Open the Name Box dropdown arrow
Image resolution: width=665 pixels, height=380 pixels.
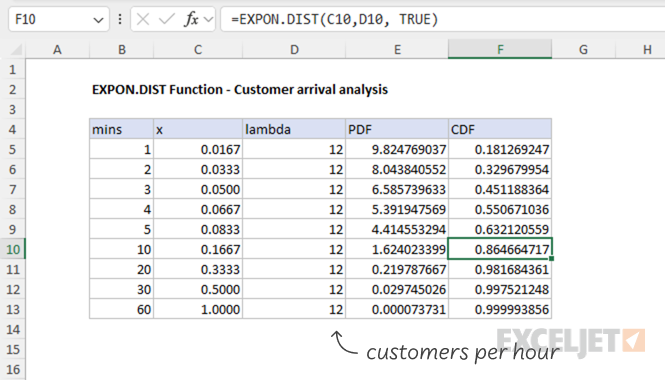[x=98, y=20]
